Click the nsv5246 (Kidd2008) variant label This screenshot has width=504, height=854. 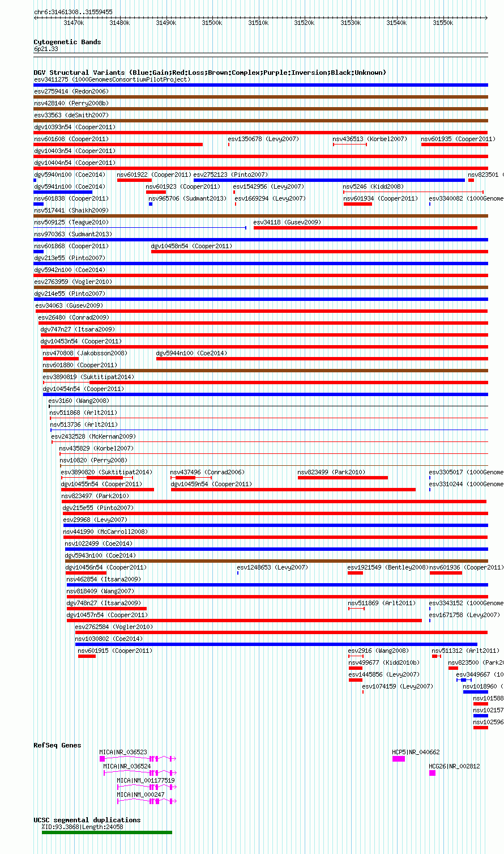(374, 186)
